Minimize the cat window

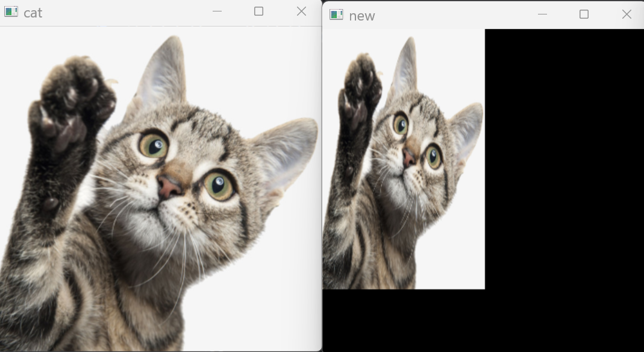[217, 11]
